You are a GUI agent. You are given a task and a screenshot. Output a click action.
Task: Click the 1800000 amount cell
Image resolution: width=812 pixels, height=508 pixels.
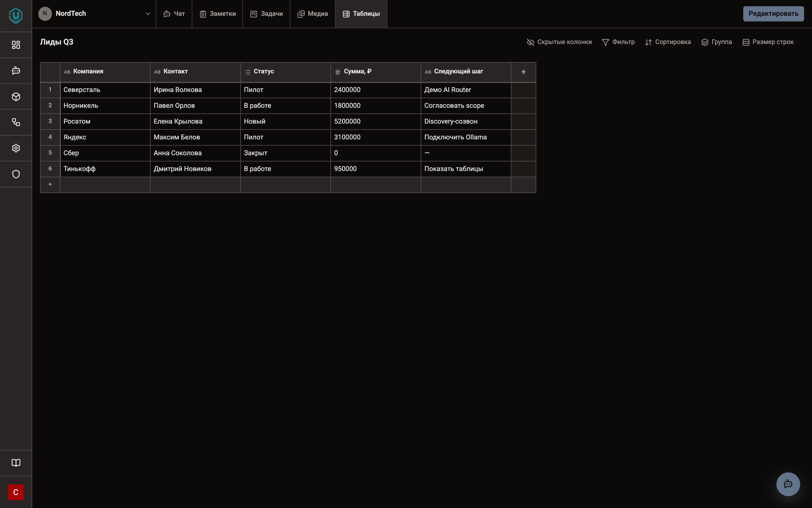376,106
